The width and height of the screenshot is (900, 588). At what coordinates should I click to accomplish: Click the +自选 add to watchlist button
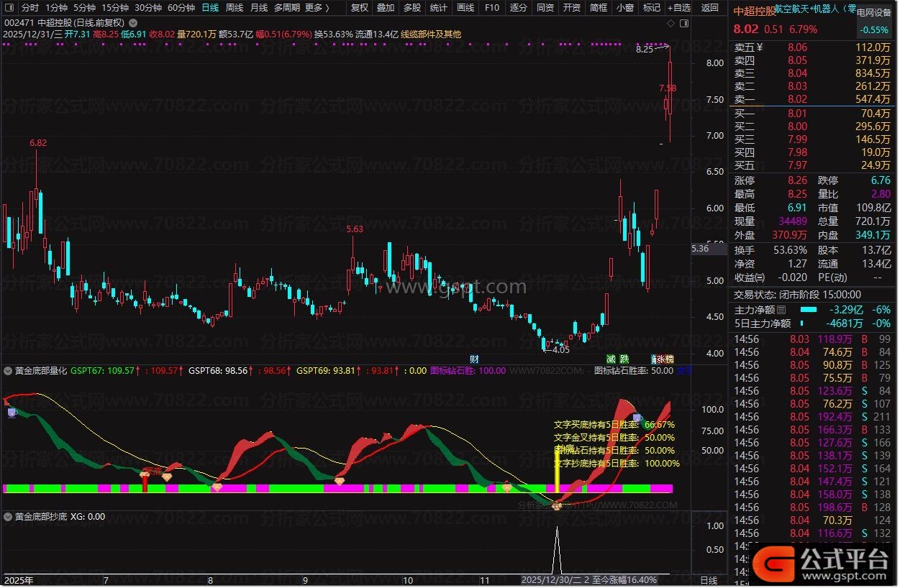(x=678, y=8)
